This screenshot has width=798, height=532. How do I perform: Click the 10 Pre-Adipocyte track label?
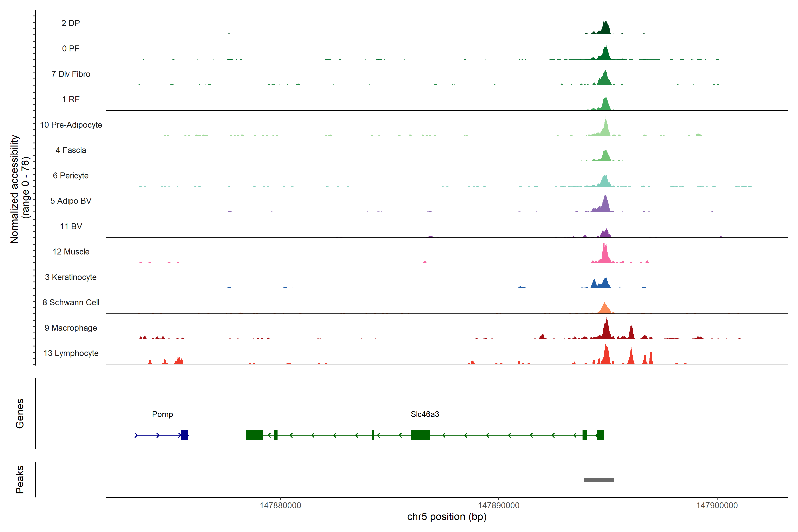pos(70,125)
